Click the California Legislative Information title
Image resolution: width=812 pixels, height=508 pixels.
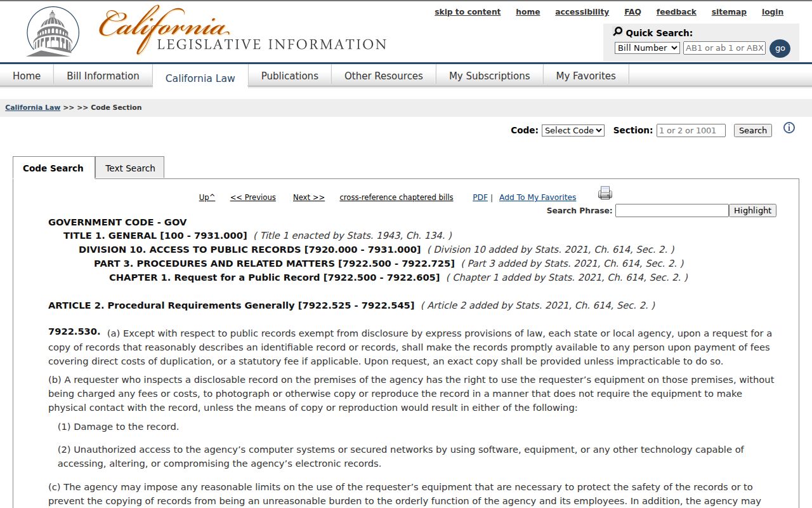tap(243, 30)
